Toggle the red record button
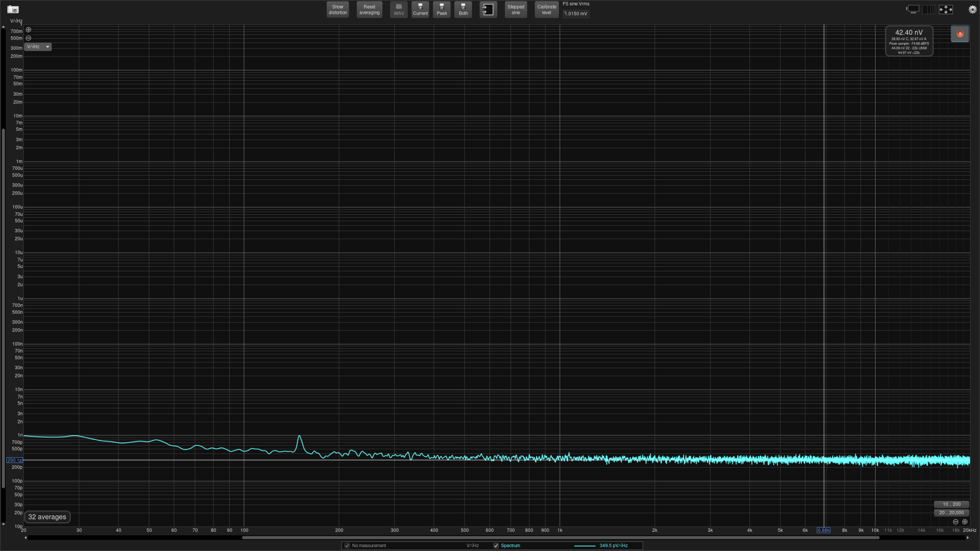Screen dimensions: 980x551 (960, 34)
